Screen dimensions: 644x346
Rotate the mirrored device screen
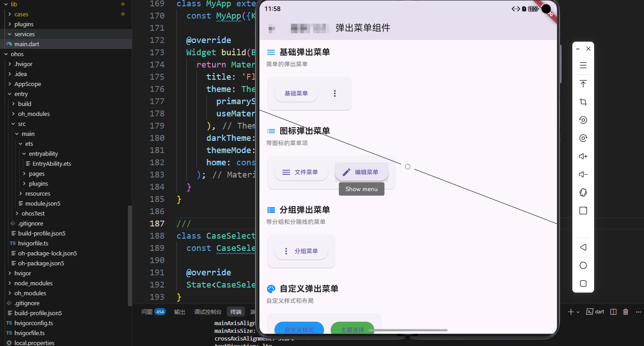(583, 192)
